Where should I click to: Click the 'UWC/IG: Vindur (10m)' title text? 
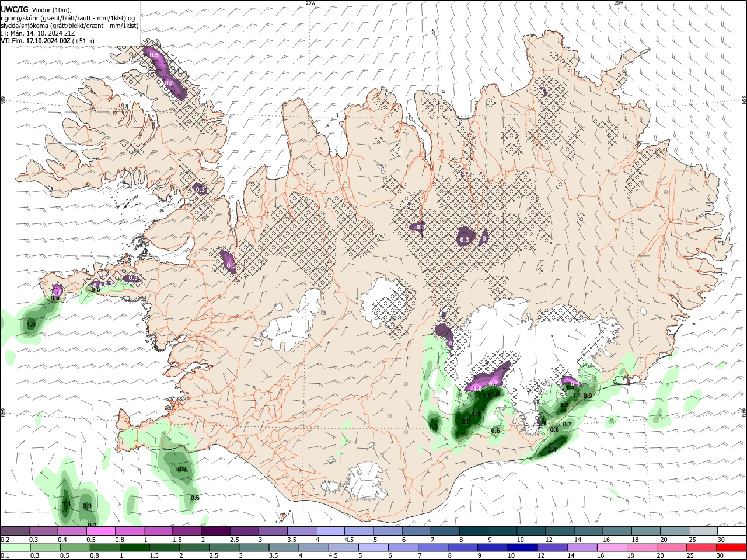[x=36, y=10]
